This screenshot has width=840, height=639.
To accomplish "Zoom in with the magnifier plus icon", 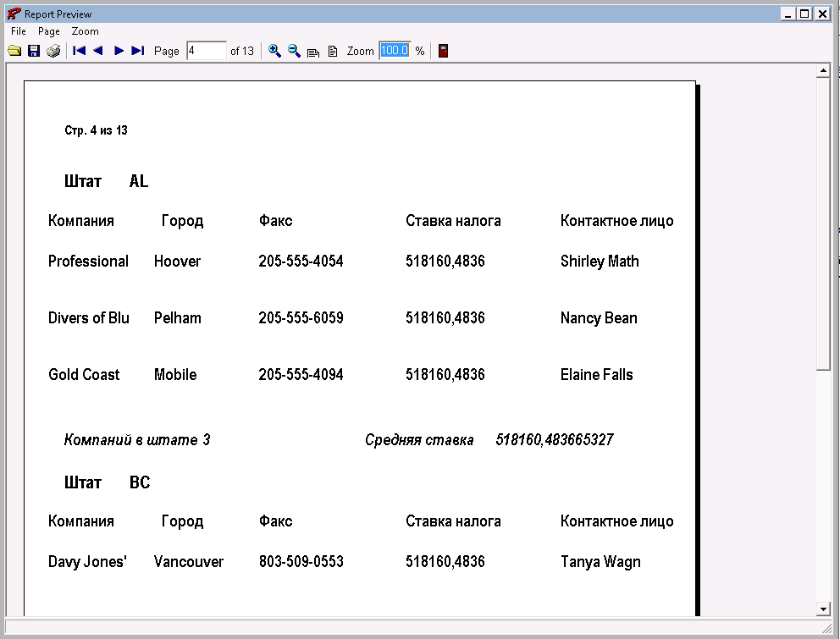I will point(274,51).
